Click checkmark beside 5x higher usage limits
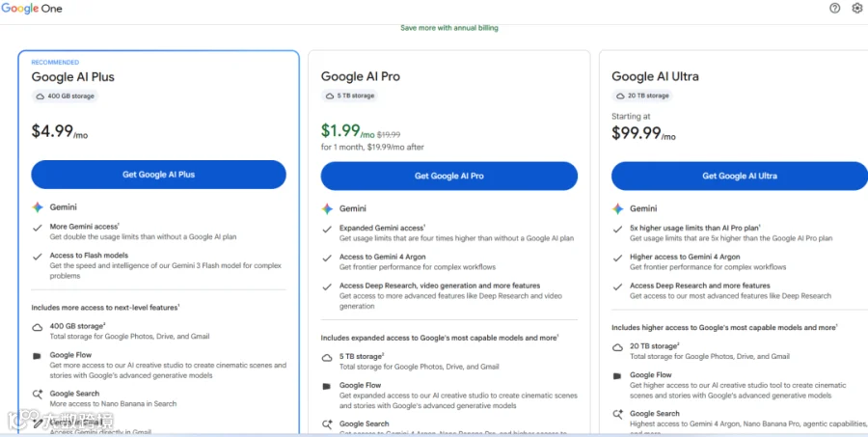Screen dimensions: 868x437 coord(617,229)
